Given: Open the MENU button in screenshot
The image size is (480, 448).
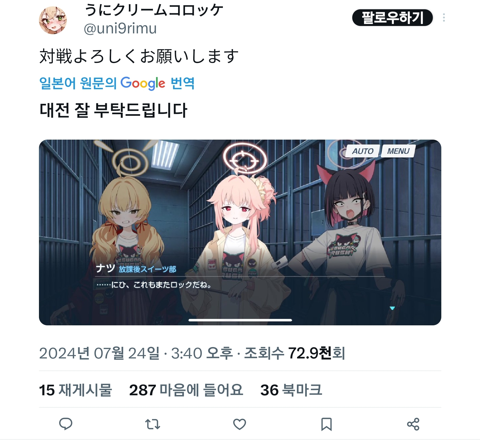Looking at the screenshot, I should pos(398,151).
